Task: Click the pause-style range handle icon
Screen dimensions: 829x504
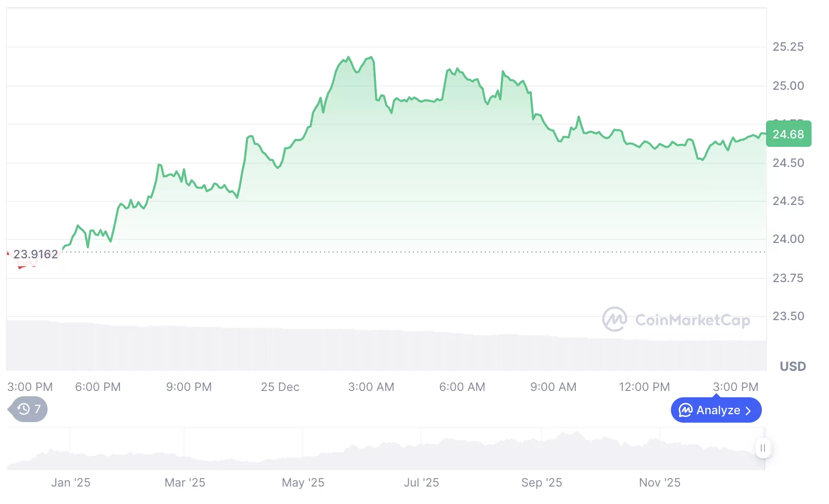Action: pyautogui.click(x=762, y=448)
